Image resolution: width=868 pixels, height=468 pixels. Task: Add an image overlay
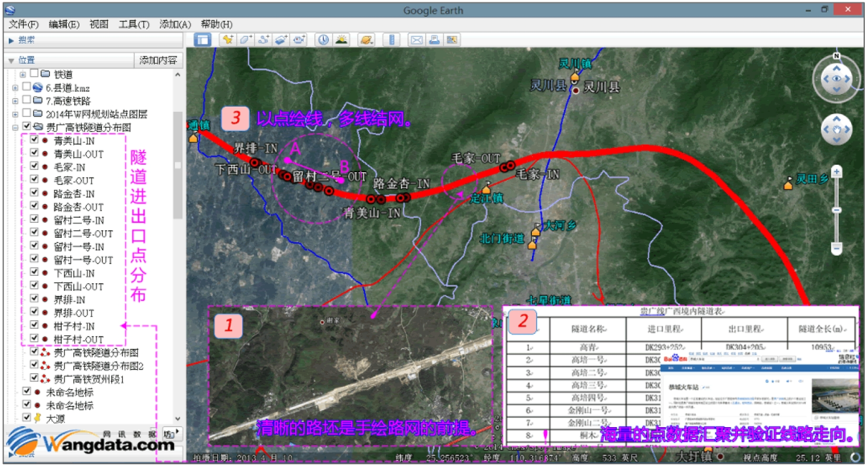[281, 40]
